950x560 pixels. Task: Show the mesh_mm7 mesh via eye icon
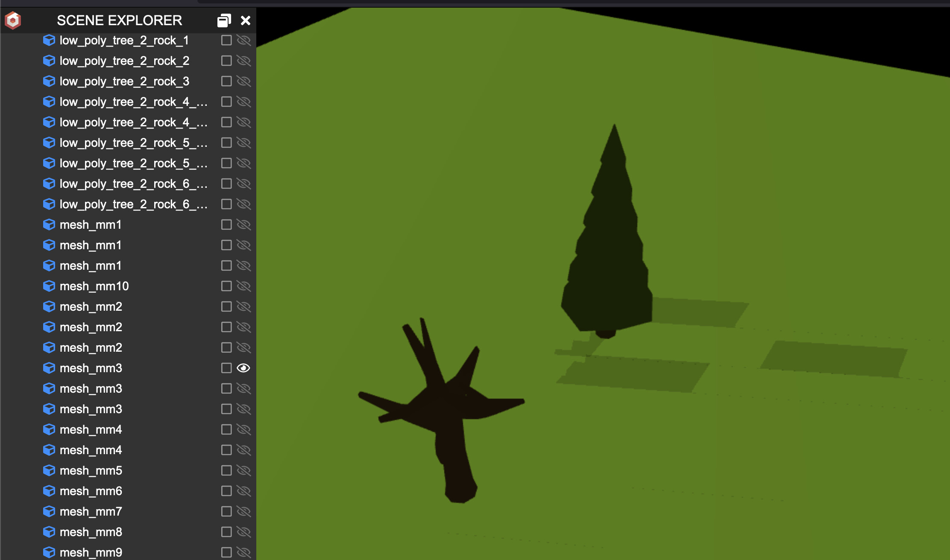pyautogui.click(x=243, y=511)
